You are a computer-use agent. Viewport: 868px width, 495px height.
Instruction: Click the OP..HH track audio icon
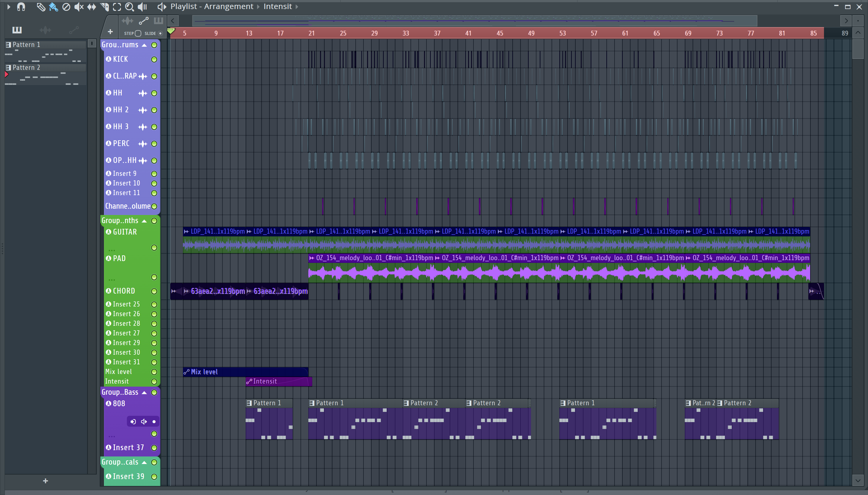point(143,161)
